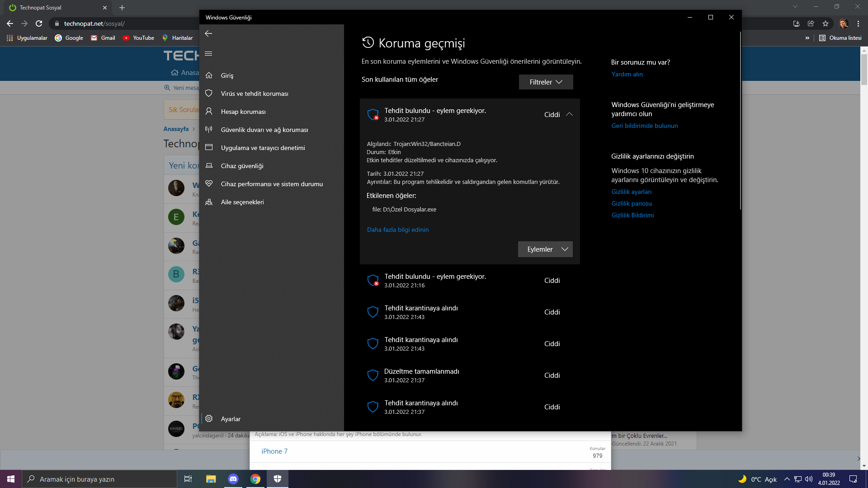Click the Hesap koruması person icon

[209, 112]
